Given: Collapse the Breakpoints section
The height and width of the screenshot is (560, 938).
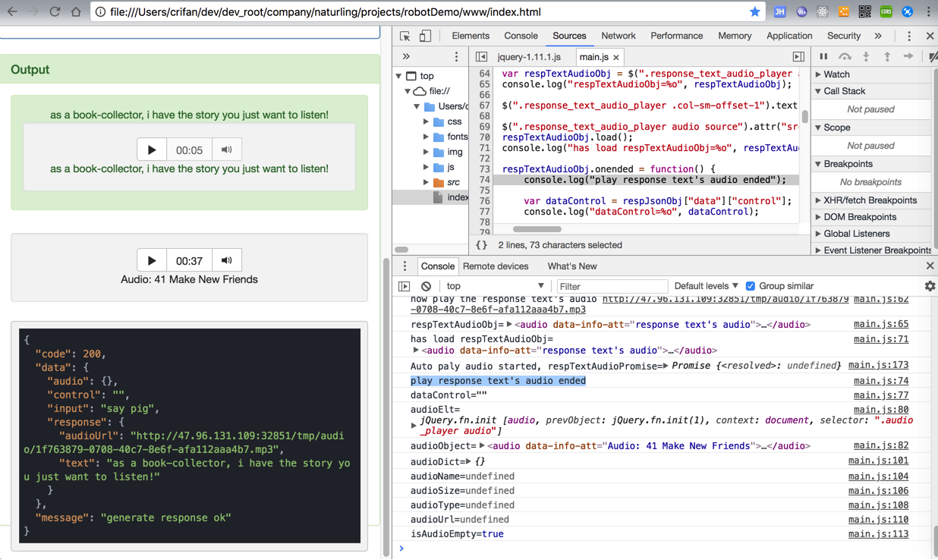Looking at the screenshot, I should click(848, 164).
